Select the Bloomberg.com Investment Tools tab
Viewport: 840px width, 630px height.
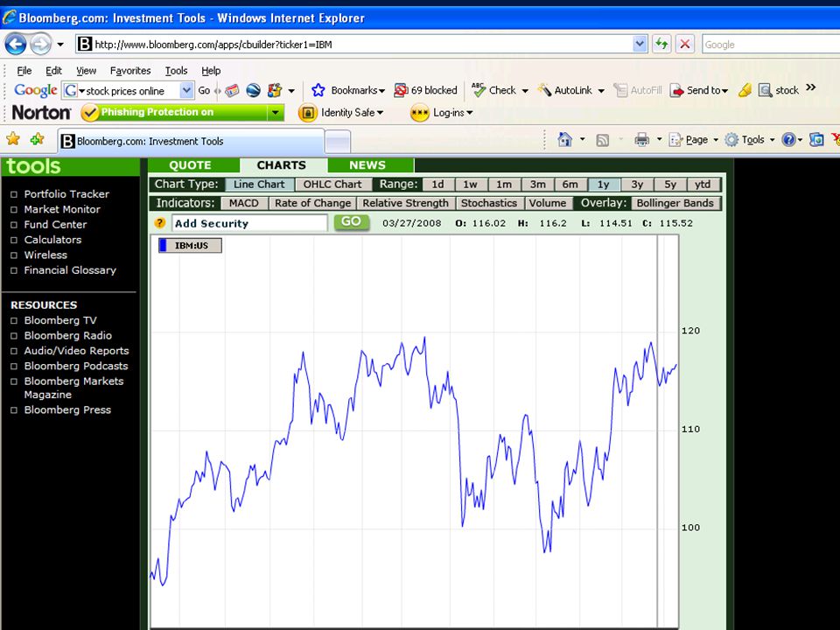(191, 142)
